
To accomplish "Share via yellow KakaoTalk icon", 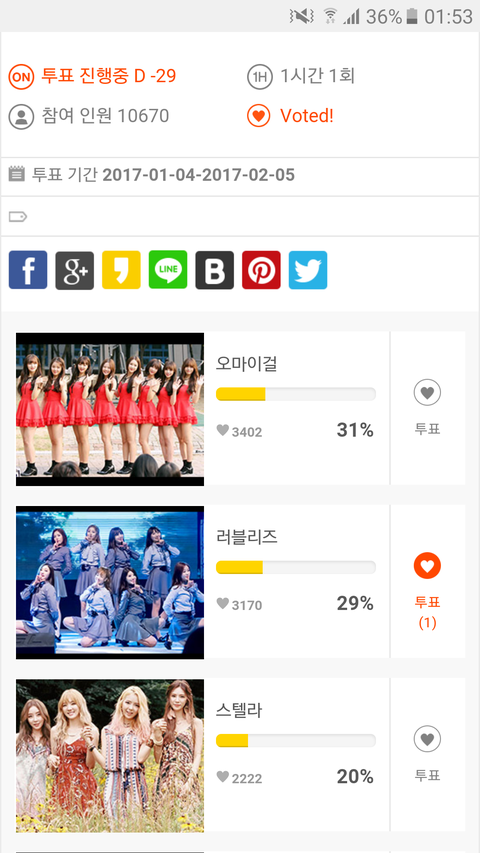I will tap(121, 270).
